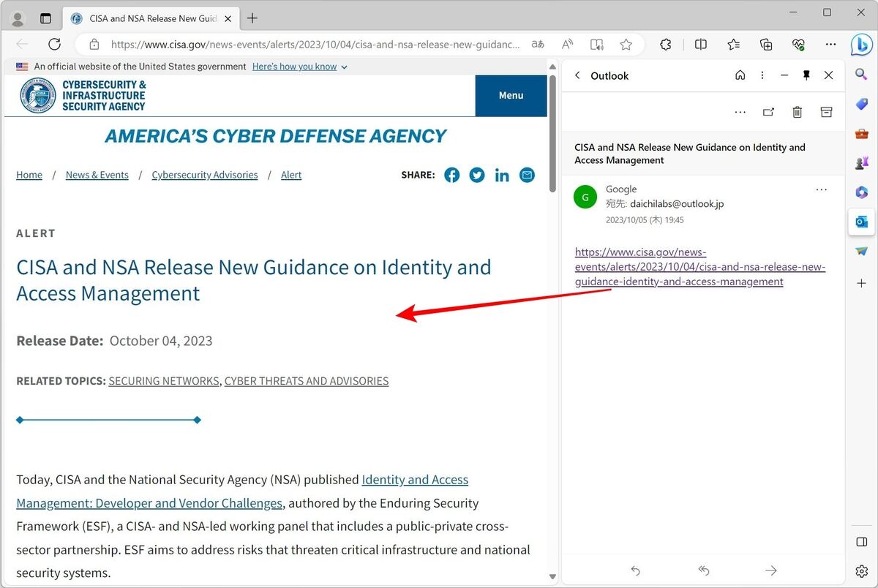Enter Immersive Reader mode icon

coord(597,44)
